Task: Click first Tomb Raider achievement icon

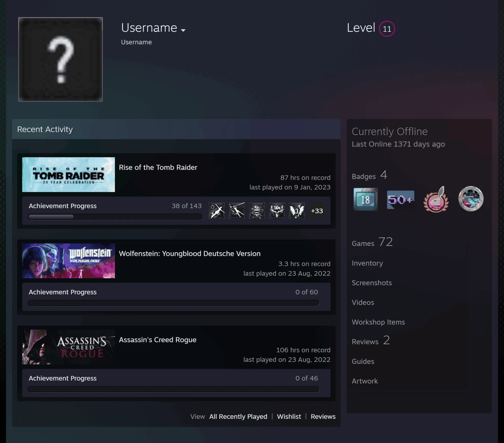Action: (217, 211)
